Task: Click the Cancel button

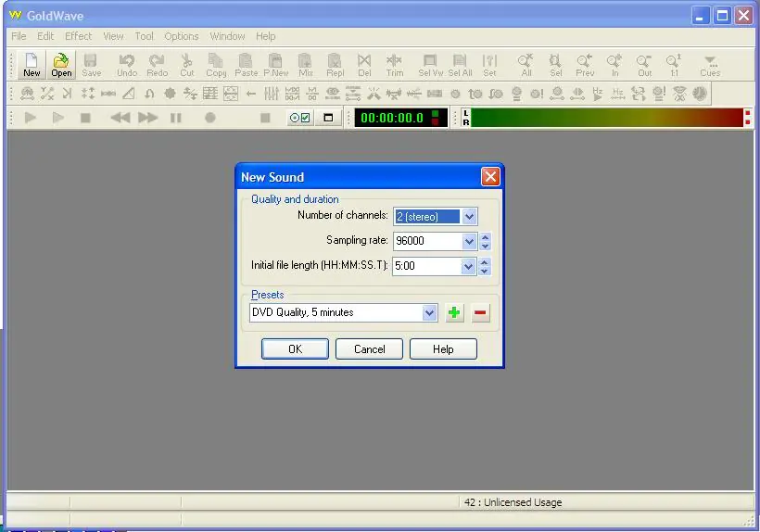Action: pyautogui.click(x=369, y=348)
